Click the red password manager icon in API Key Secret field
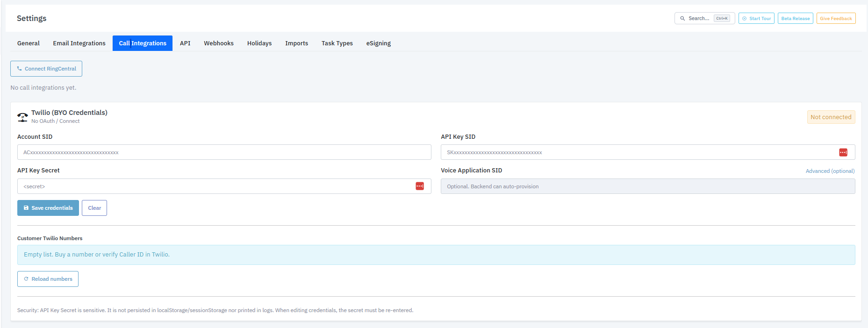 420,186
